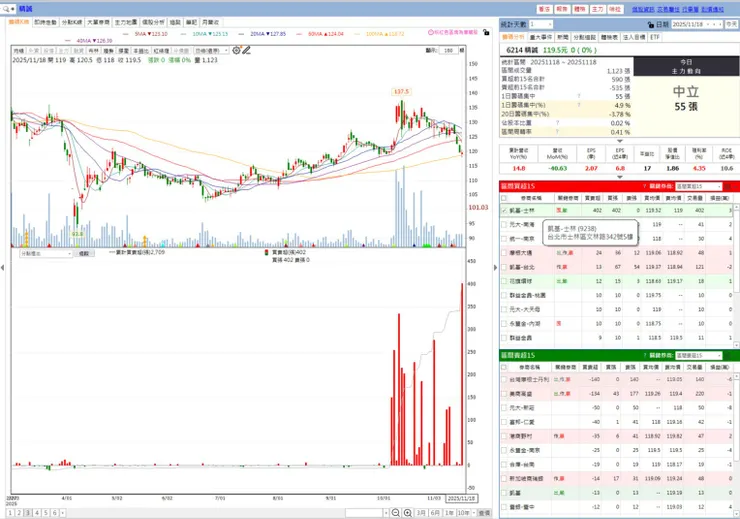Expand the triangle below the statistics panel
This screenshot has height=519, width=740.
click(620, 141)
